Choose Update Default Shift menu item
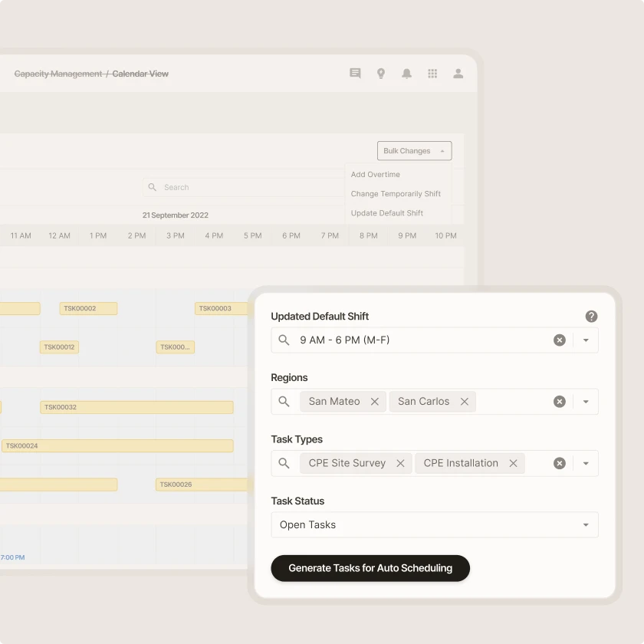Image resolution: width=644 pixels, height=644 pixels. [x=387, y=213]
